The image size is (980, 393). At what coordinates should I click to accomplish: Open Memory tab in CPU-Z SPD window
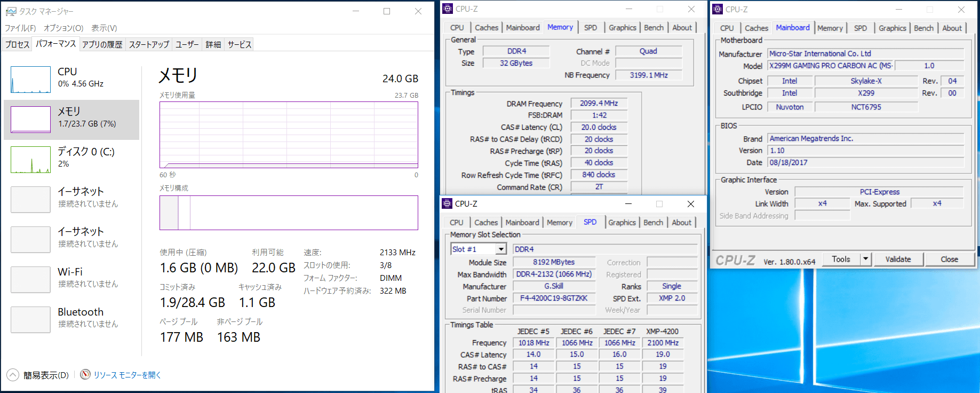pyautogui.click(x=560, y=223)
